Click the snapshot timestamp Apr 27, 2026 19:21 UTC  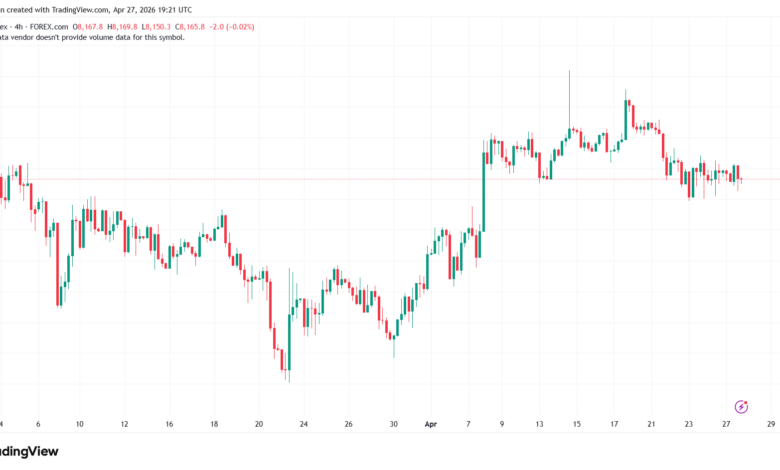152,9
